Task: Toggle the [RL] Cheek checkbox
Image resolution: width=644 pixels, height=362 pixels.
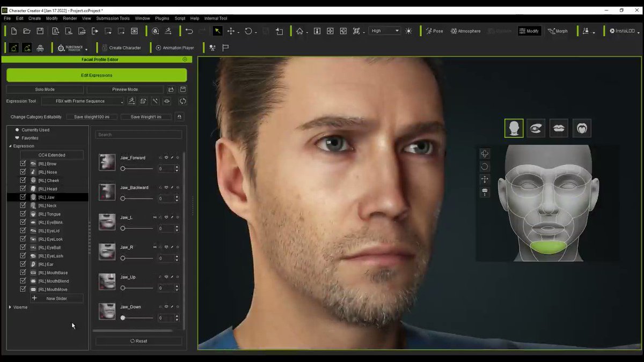Action: click(x=23, y=180)
